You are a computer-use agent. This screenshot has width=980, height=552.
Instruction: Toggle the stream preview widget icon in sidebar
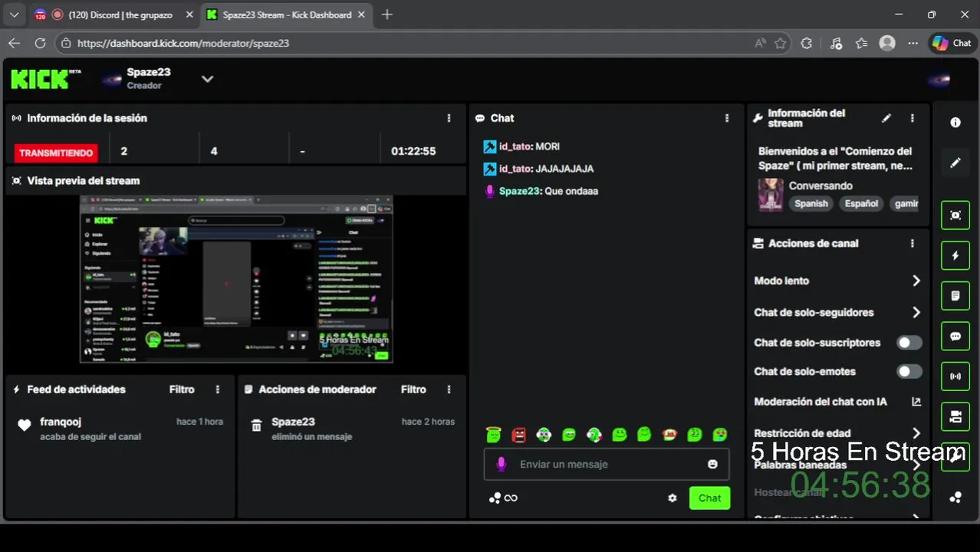(x=955, y=215)
